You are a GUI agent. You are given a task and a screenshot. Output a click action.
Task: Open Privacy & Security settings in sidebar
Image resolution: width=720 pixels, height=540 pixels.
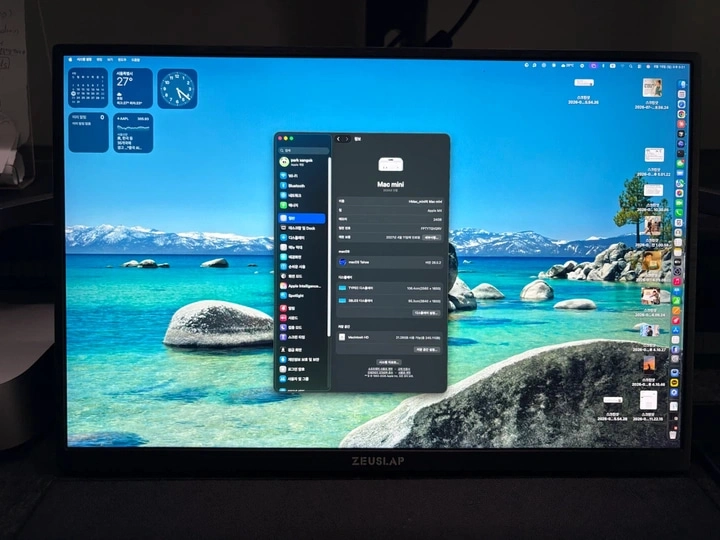(x=302, y=360)
